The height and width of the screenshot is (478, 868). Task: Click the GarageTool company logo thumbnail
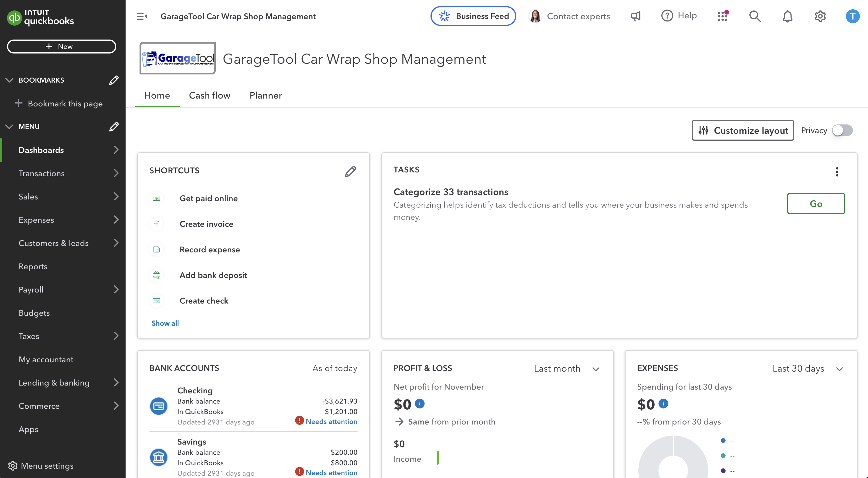click(178, 58)
